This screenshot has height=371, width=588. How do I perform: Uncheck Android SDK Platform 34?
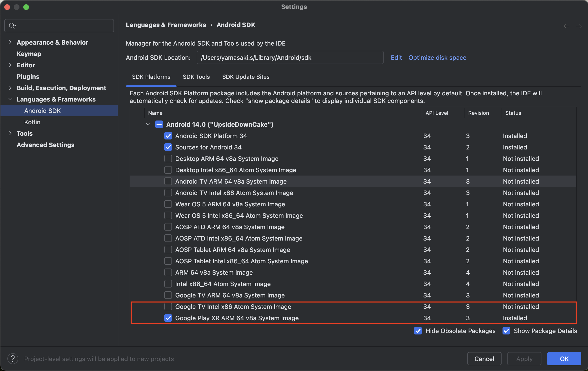tap(168, 136)
